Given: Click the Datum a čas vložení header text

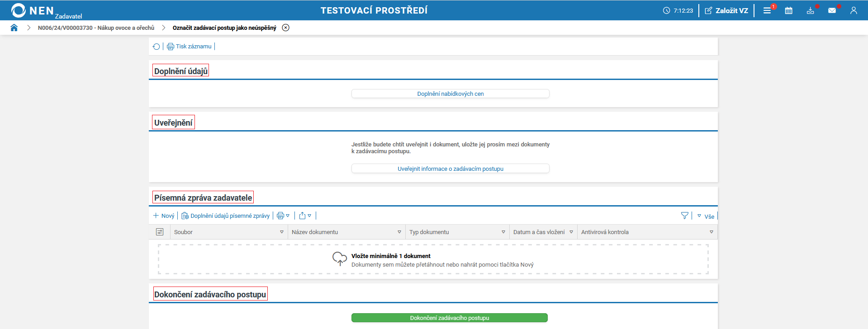Looking at the screenshot, I should point(539,232).
